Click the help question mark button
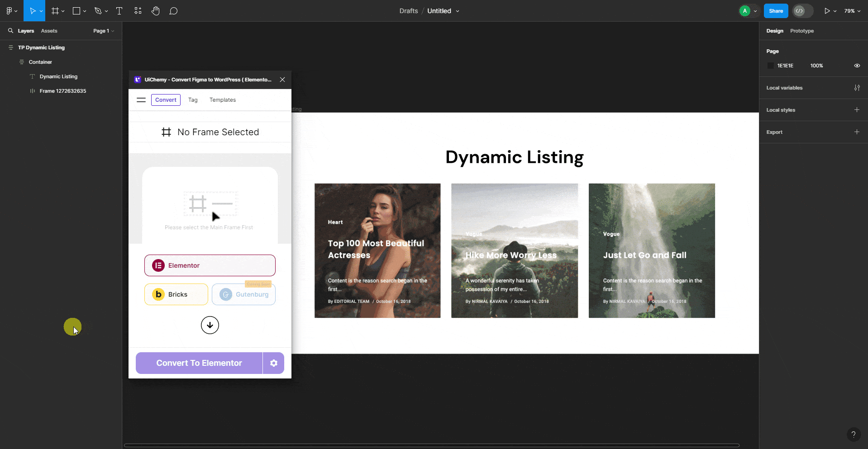 click(x=854, y=434)
